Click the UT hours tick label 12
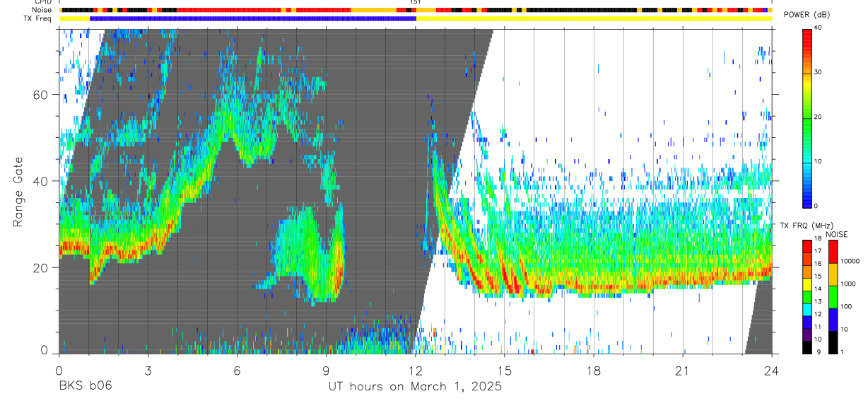The height and width of the screenshot is (401, 868). (x=416, y=370)
